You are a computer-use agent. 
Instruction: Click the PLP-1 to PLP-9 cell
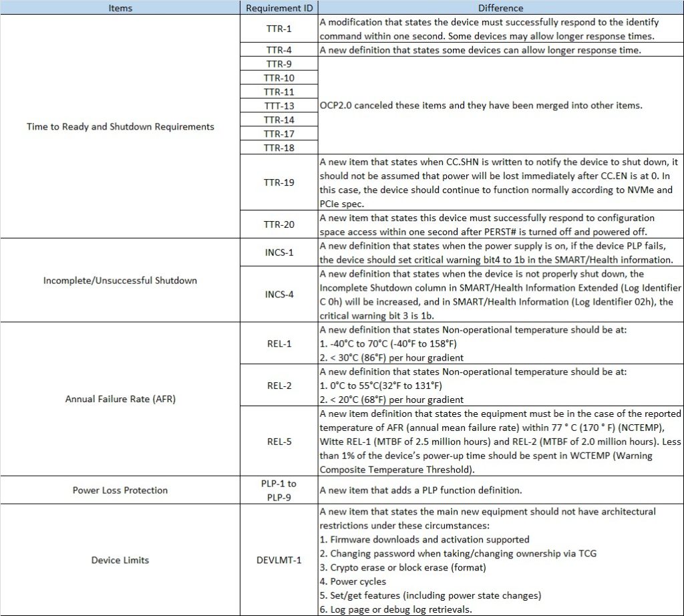(x=279, y=490)
